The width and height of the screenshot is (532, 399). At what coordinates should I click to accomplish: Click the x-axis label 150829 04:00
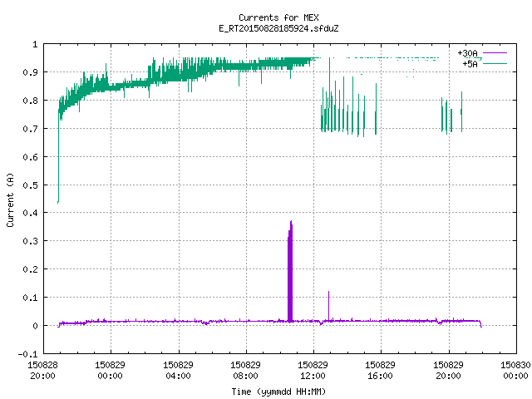(178, 371)
